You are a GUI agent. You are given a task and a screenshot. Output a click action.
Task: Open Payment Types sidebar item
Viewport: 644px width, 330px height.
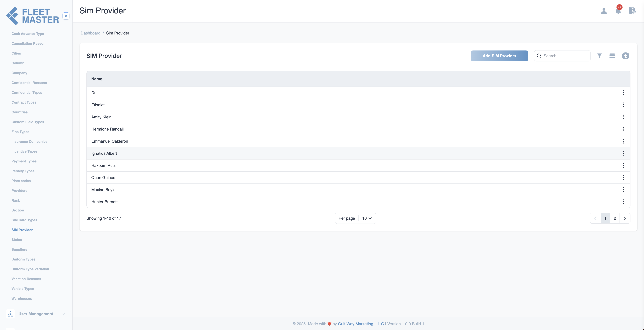click(x=24, y=161)
